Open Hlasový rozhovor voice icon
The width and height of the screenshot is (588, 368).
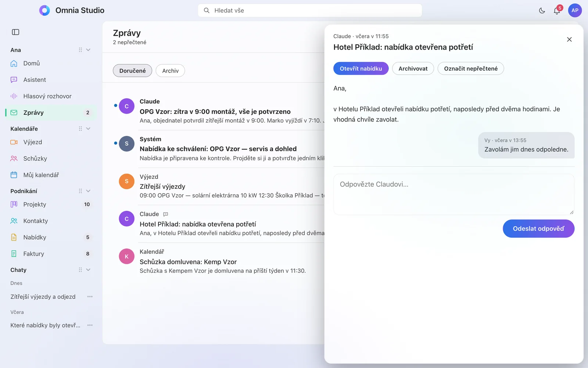click(14, 96)
